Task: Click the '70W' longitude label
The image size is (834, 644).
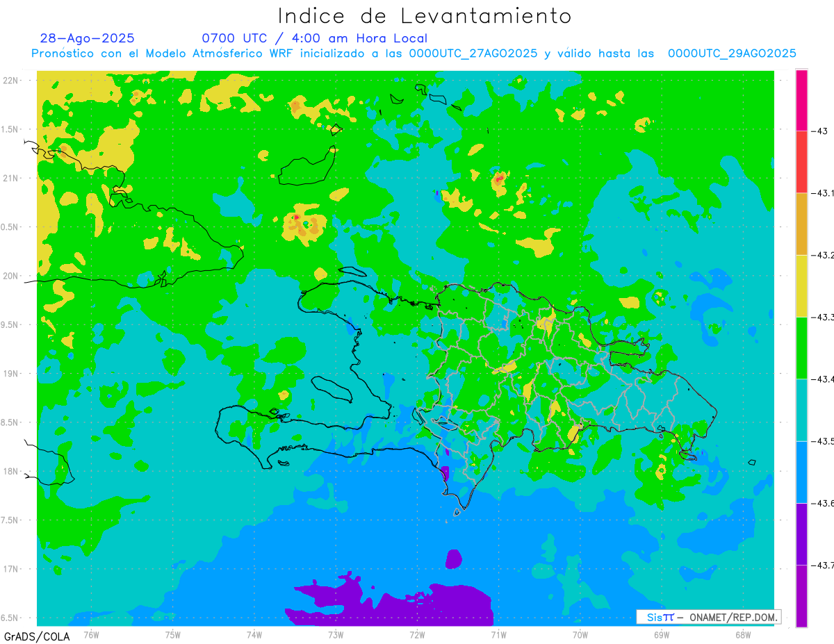Action: (580, 635)
